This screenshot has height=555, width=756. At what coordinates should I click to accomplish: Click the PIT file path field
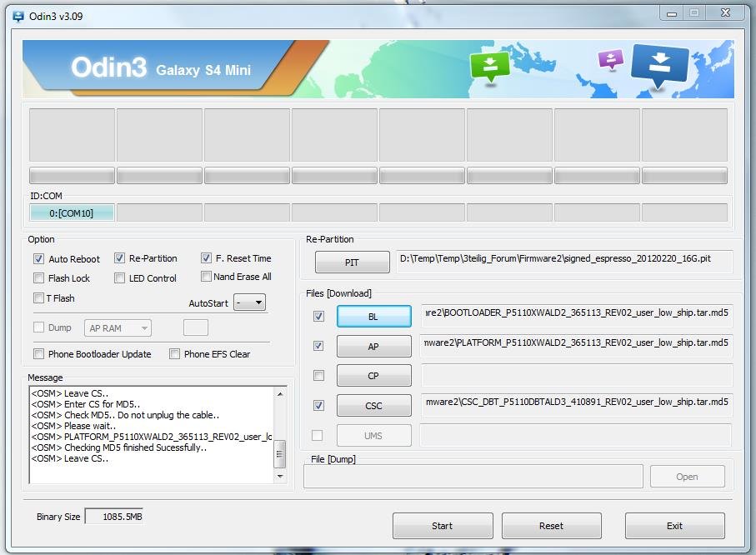[x=564, y=262]
